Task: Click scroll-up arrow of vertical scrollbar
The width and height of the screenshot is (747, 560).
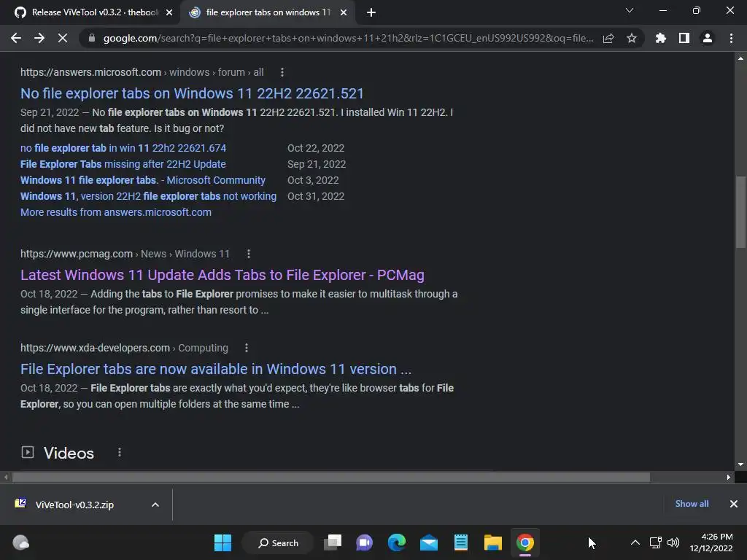Action: (740, 58)
